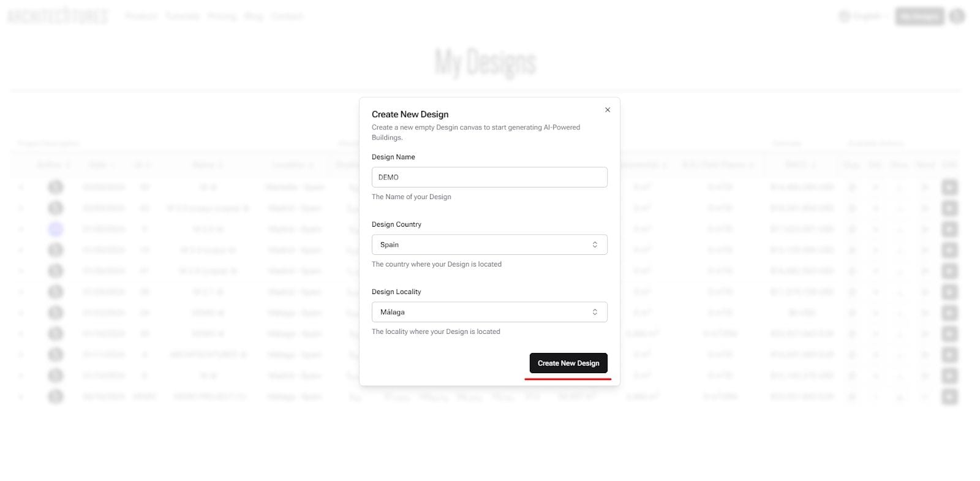Open the Blog page from the navbar
Viewport: 980px width, 481px height.
[253, 16]
